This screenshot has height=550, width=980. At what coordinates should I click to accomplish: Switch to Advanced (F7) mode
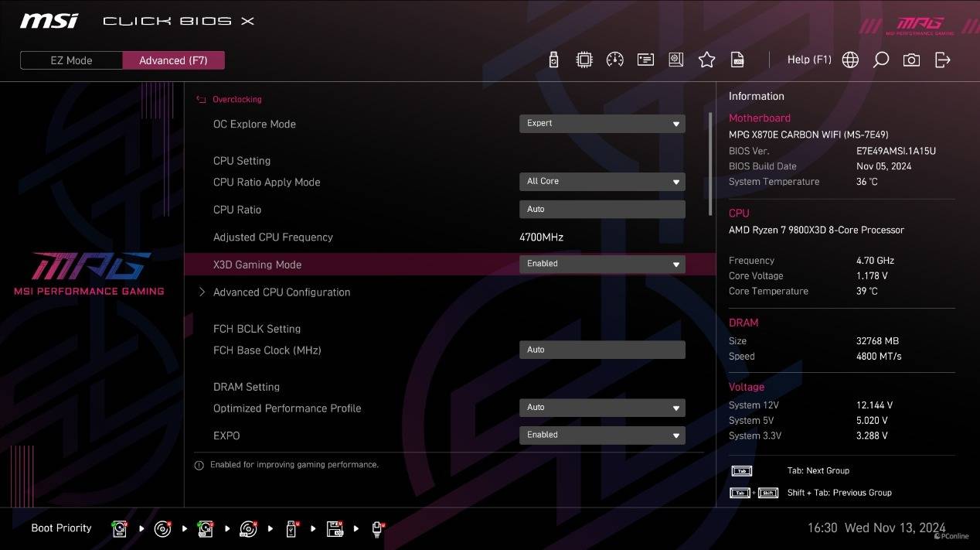173,60
